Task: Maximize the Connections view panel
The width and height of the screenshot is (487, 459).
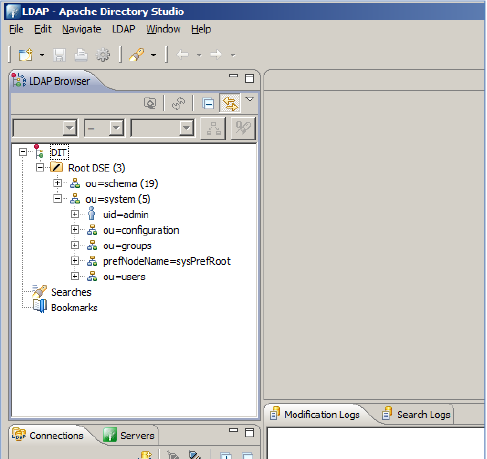Action: (249, 433)
